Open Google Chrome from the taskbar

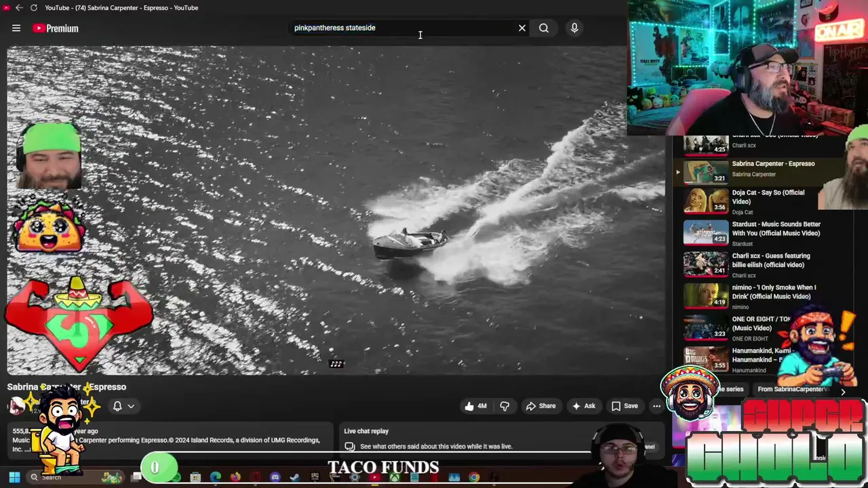[474, 477]
